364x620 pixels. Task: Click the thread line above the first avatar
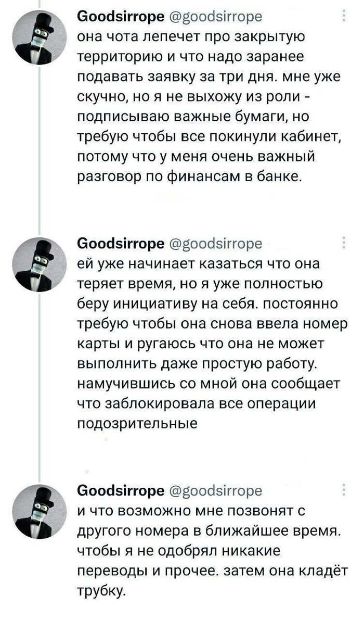(41, 4)
